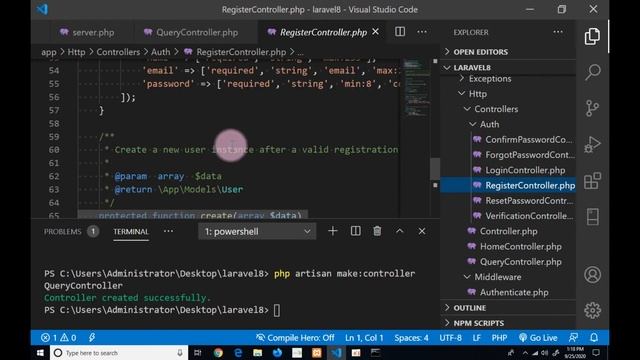Open the Explorer view in activity bar
This screenshot has width=640, height=360.
click(592, 37)
